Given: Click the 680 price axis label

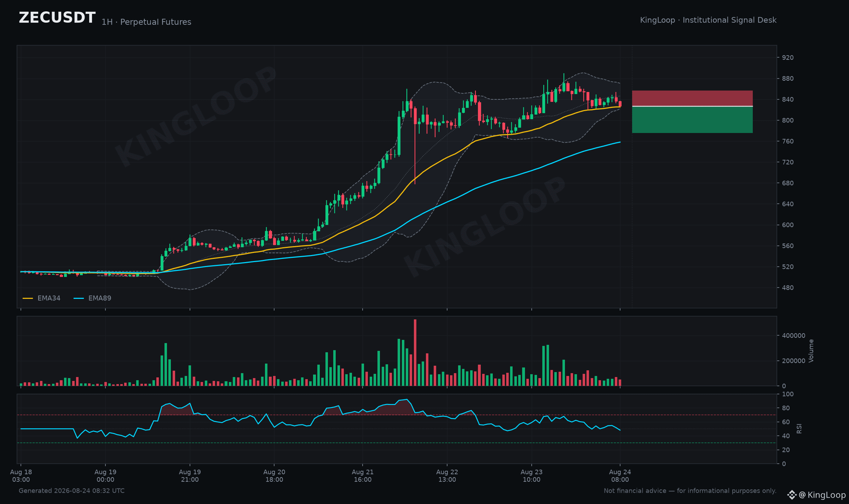Looking at the screenshot, I should 788,183.
